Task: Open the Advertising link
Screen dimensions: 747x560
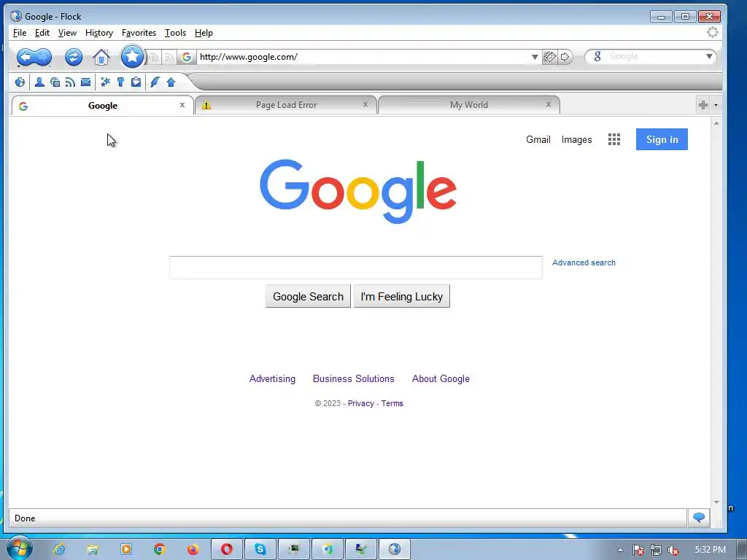Action: pos(272,378)
